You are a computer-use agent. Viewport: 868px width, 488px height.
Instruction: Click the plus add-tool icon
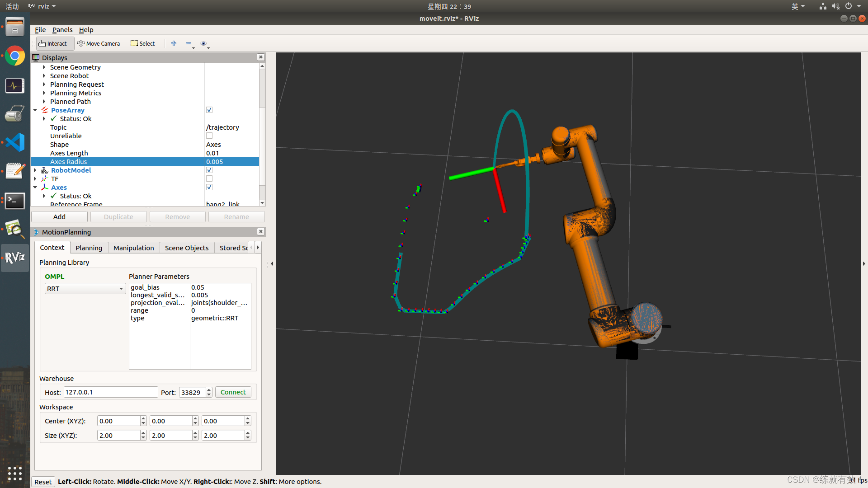(174, 43)
